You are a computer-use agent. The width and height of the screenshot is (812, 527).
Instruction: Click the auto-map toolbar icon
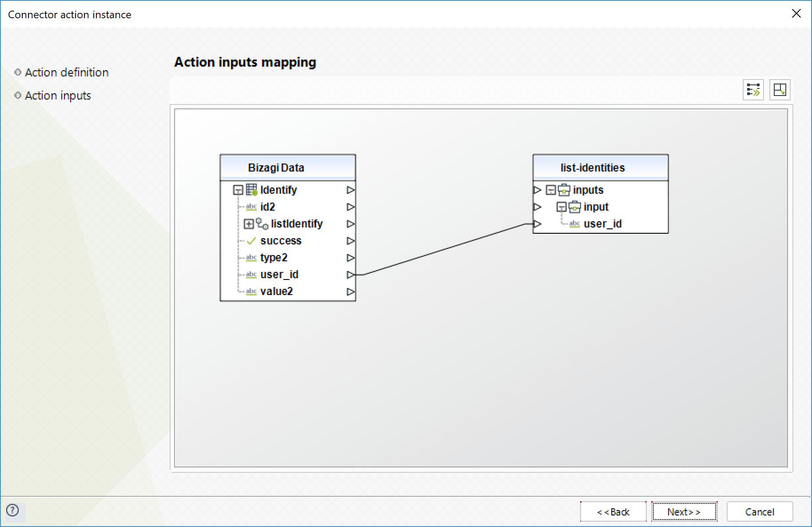[753, 90]
